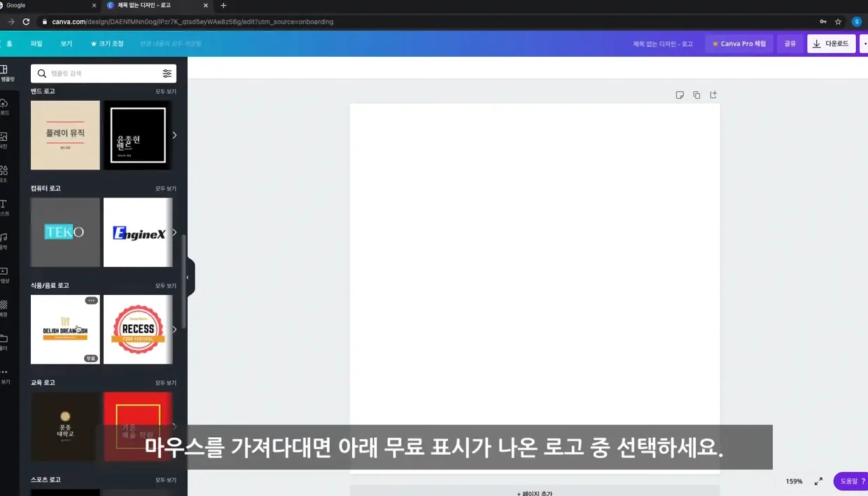Open the Background (배경) sidebar panel

click(x=3, y=309)
